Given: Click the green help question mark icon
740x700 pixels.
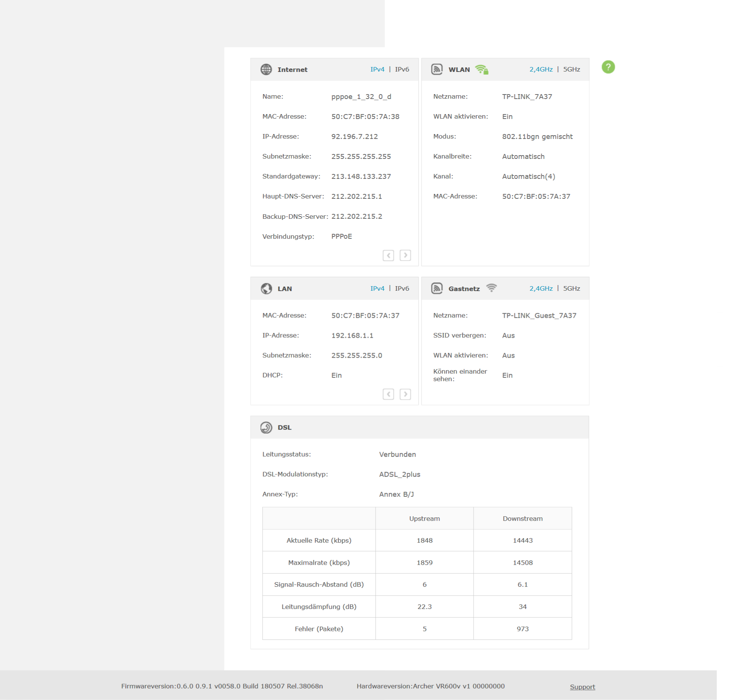Looking at the screenshot, I should [x=608, y=67].
